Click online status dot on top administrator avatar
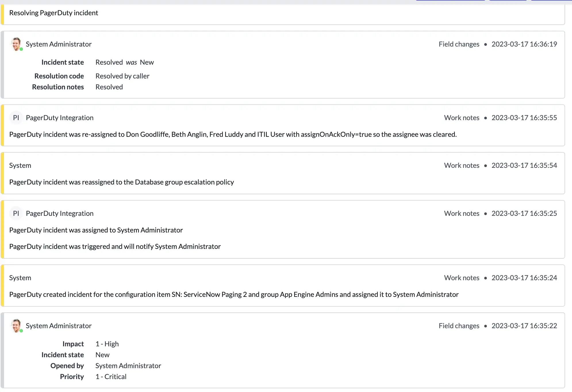 click(21, 49)
